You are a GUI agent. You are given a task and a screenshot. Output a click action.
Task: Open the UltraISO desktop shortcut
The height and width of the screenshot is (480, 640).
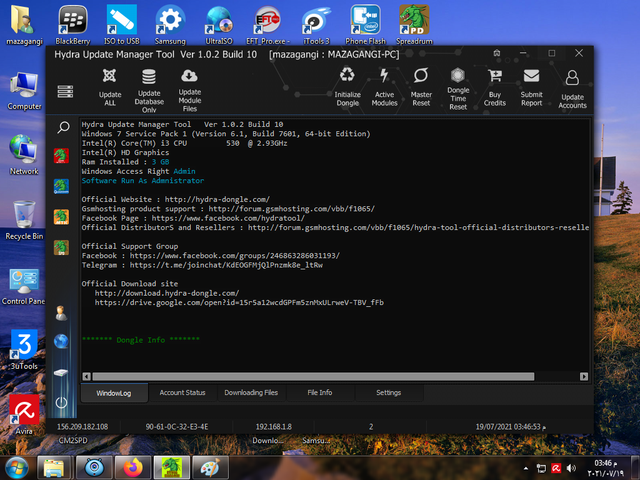tap(219, 24)
